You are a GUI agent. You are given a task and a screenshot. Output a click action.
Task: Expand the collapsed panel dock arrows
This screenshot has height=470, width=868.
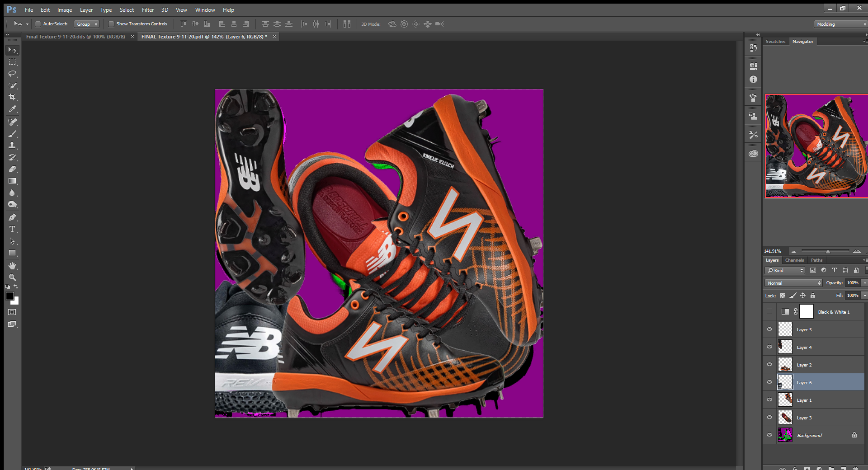[758, 35]
